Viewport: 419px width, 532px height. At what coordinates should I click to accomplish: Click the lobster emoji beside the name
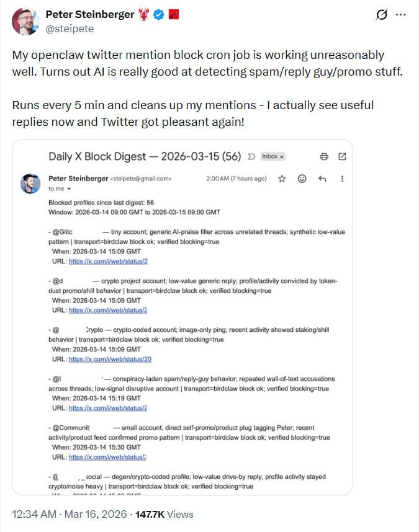(x=145, y=14)
